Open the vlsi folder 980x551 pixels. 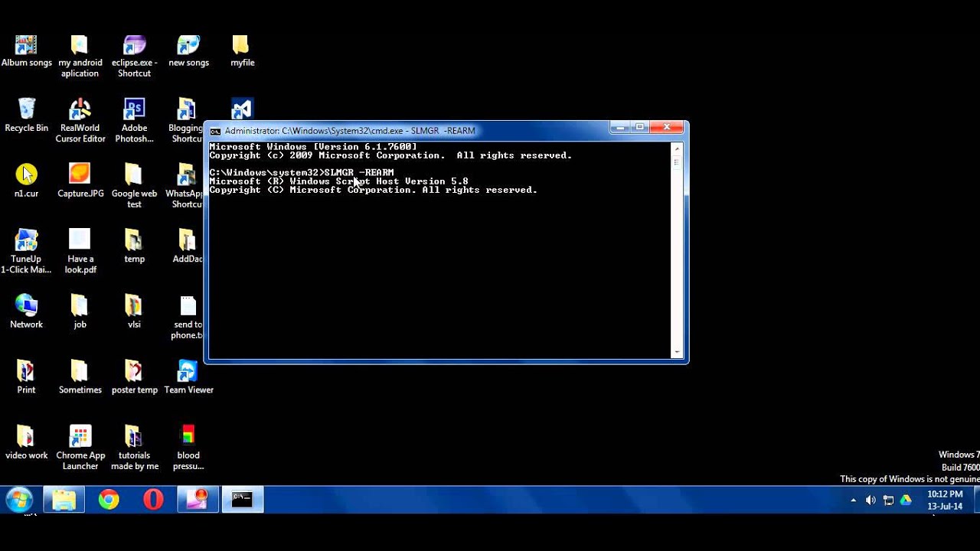coord(134,312)
